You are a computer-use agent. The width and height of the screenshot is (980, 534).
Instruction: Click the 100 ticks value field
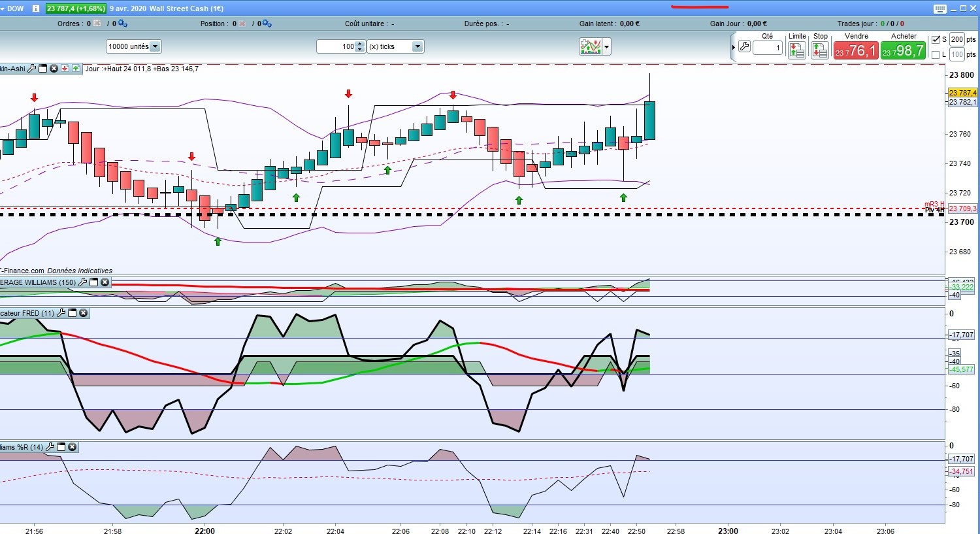336,46
